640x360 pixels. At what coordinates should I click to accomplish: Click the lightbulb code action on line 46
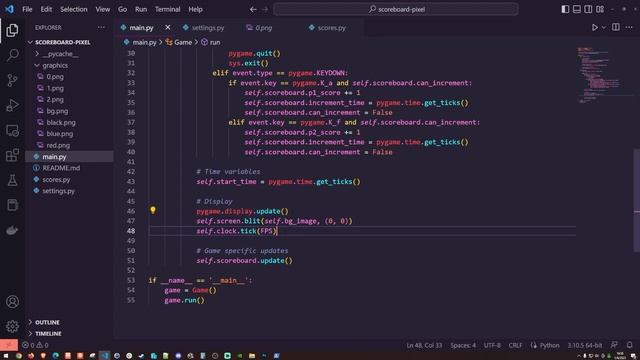[x=153, y=210]
